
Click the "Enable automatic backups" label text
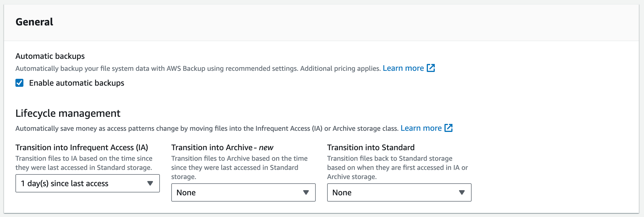[x=77, y=83]
